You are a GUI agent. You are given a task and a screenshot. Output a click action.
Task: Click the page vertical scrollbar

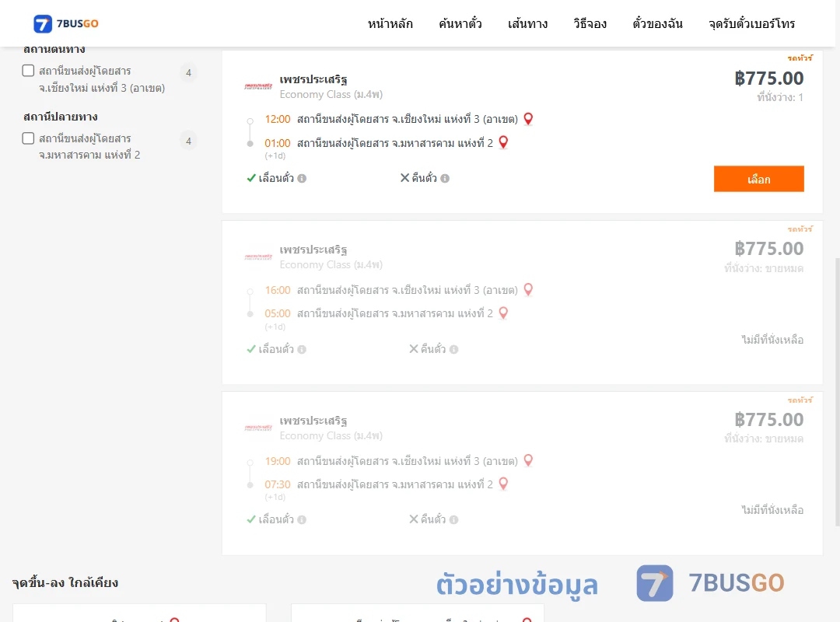pos(837,391)
